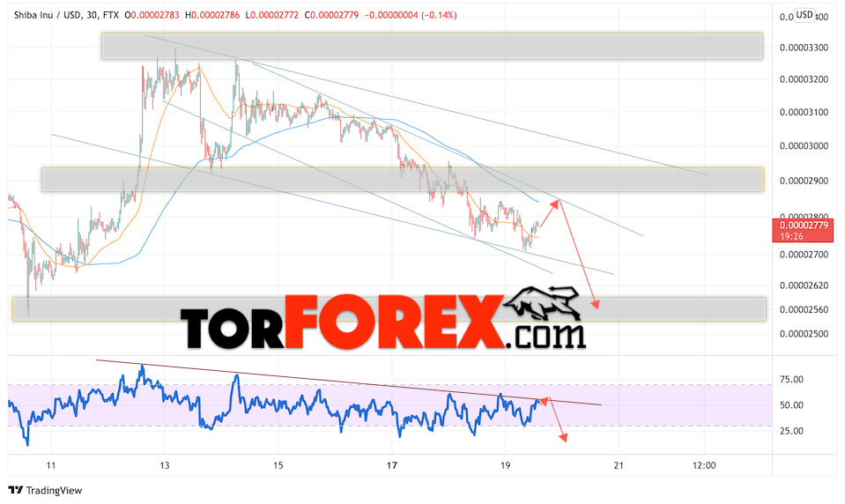Click the 12:00 time axis label
The image size is (845, 504).
pos(704,465)
